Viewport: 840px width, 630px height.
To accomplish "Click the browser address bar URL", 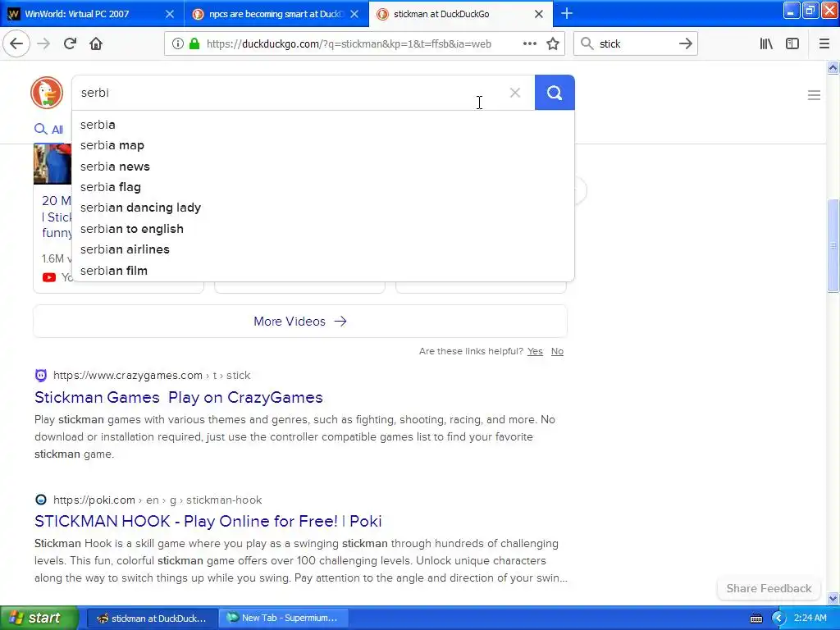I will pos(349,44).
